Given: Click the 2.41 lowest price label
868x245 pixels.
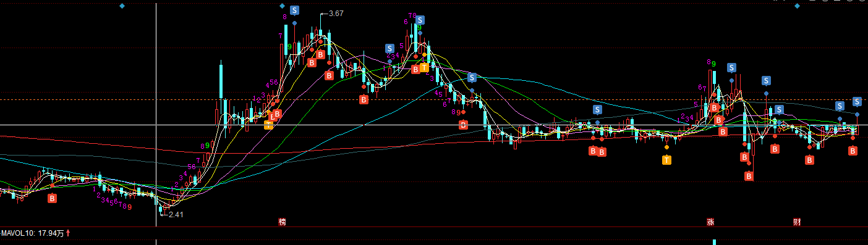Looking at the screenshot, I should coord(176,214).
